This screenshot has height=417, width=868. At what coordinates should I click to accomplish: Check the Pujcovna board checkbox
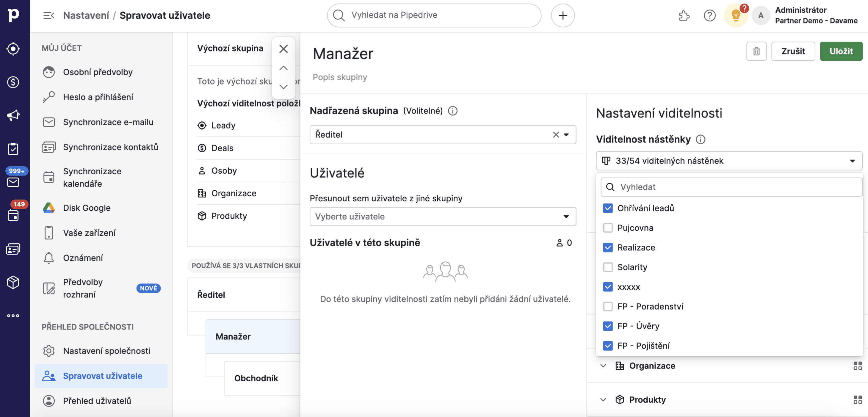(x=608, y=228)
